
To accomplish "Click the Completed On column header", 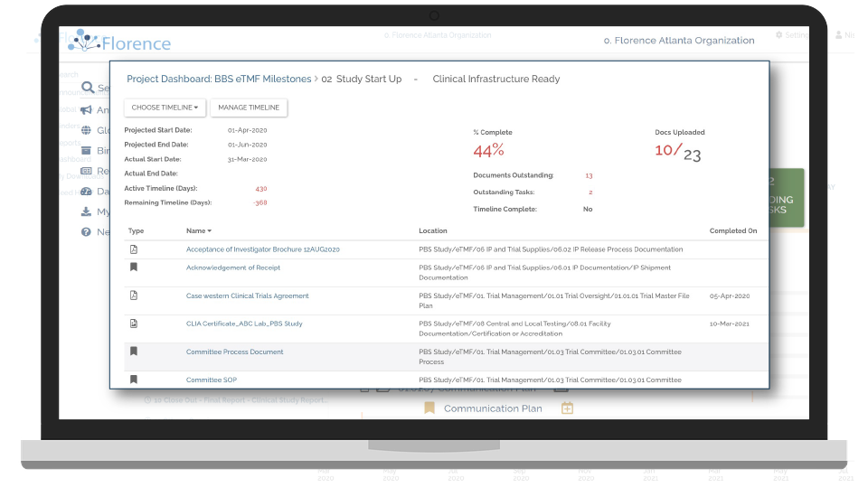I will pos(733,230).
